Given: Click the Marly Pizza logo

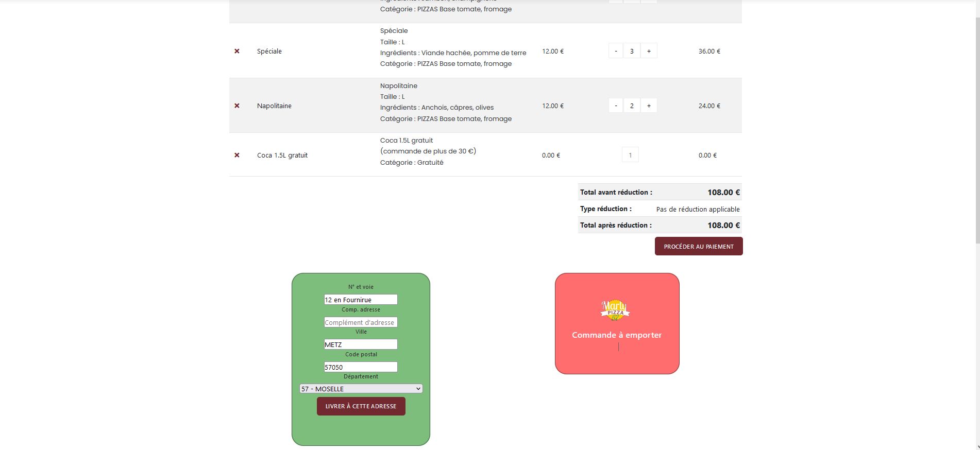Looking at the screenshot, I should coord(615,310).
